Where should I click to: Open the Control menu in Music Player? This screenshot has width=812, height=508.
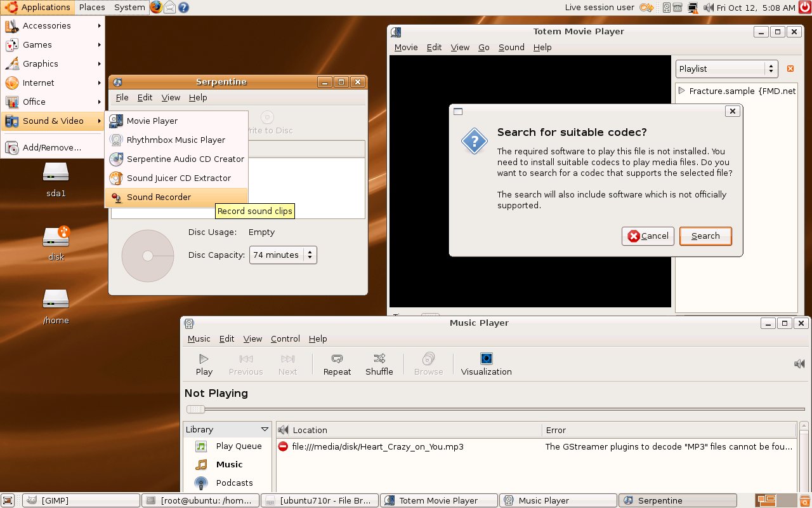285,338
